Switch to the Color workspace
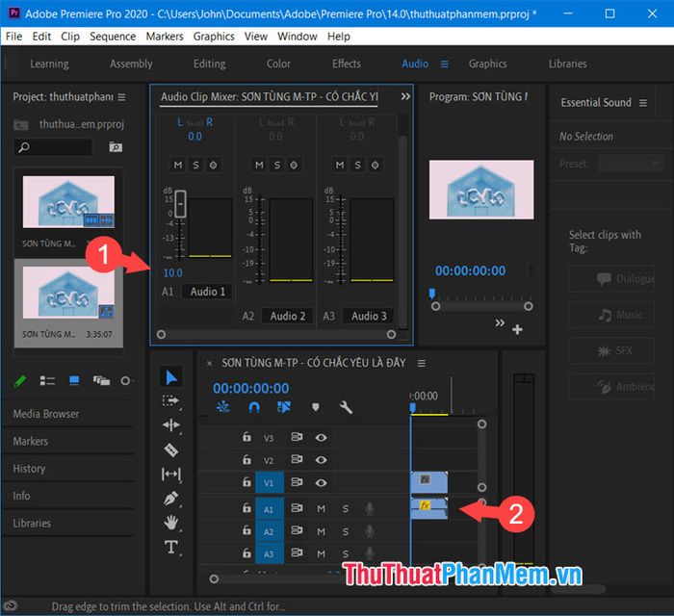 click(278, 64)
